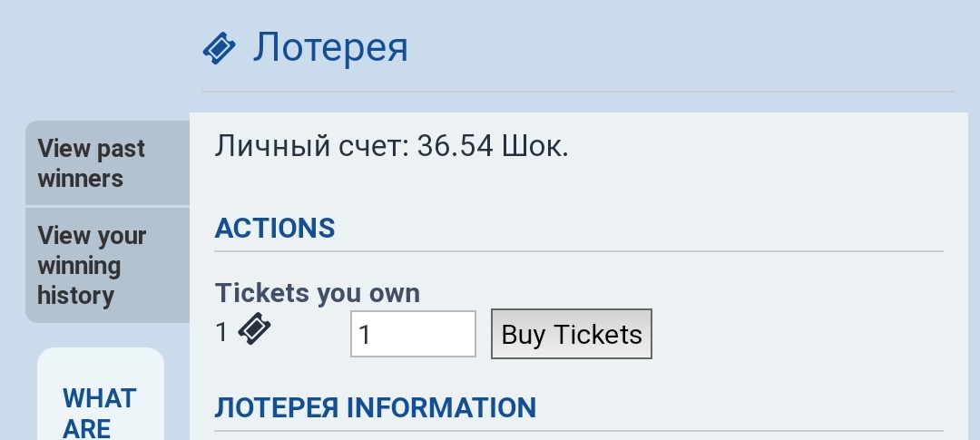Open the View your winning history tab

(x=107, y=265)
